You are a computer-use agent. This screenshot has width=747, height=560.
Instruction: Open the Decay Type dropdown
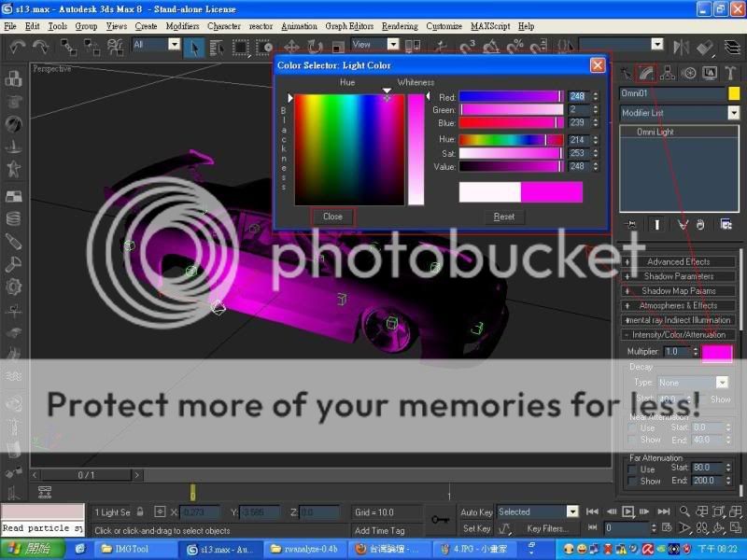pyautogui.click(x=722, y=383)
